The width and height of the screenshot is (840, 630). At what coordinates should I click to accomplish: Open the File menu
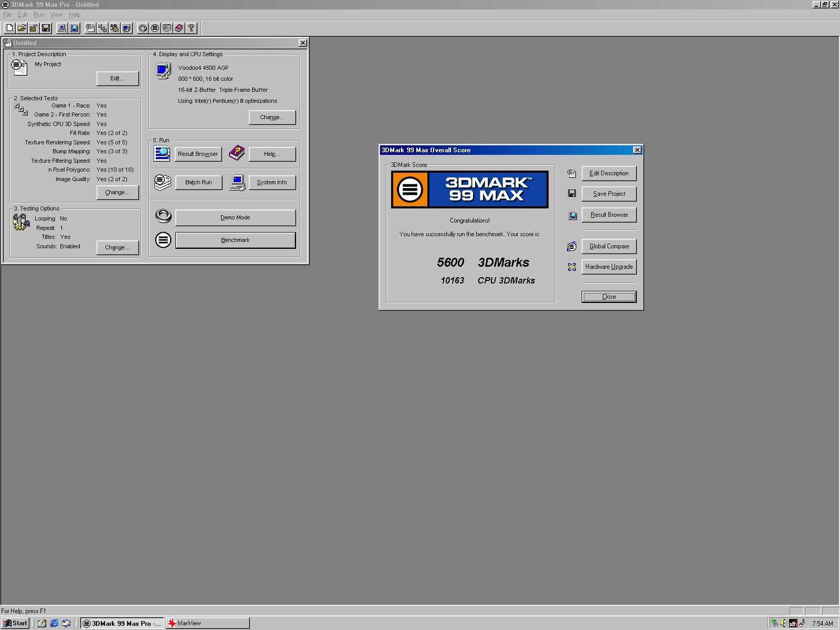[x=7, y=15]
